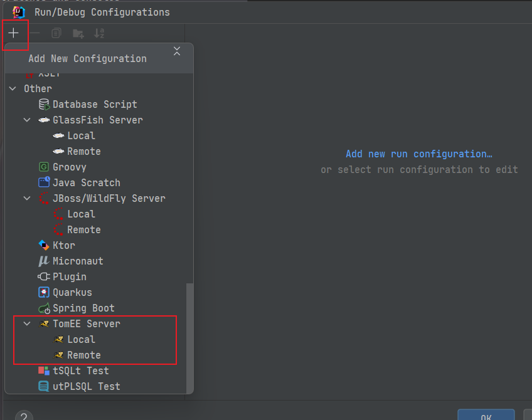The image size is (532, 420).
Task: Select the Database Script configuration type
Action: pos(95,105)
